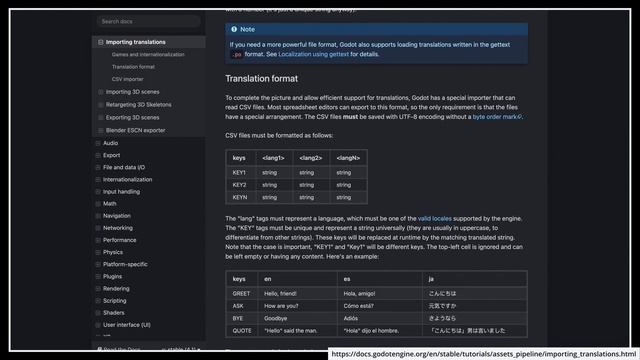Expand Importing 3D scenes in sidebar

click(100, 92)
